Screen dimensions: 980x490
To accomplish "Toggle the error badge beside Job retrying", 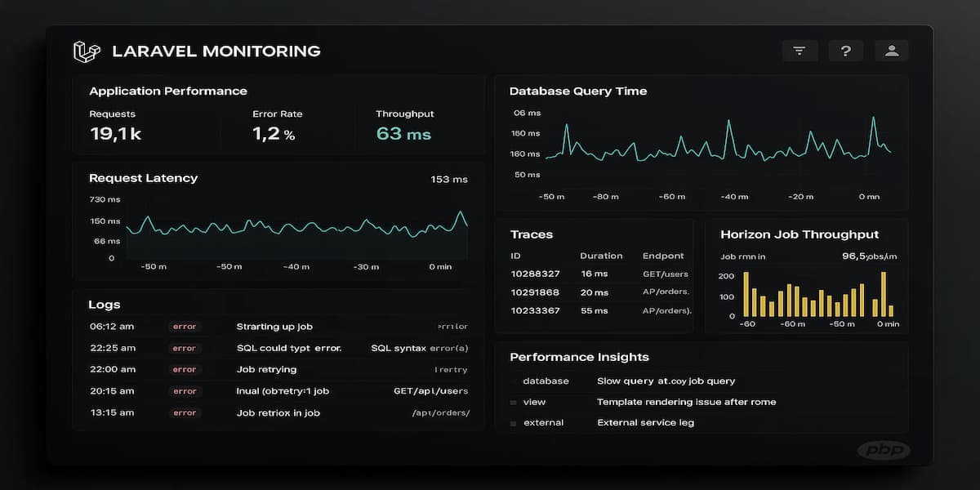I will point(184,369).
